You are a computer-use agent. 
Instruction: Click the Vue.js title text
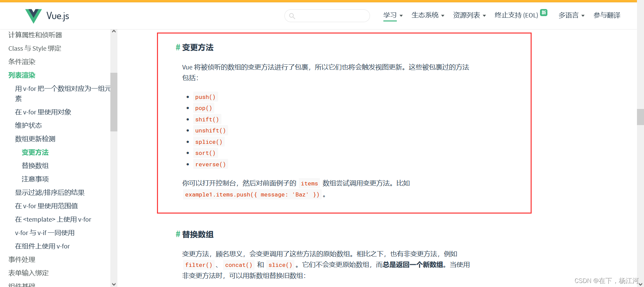58,16
